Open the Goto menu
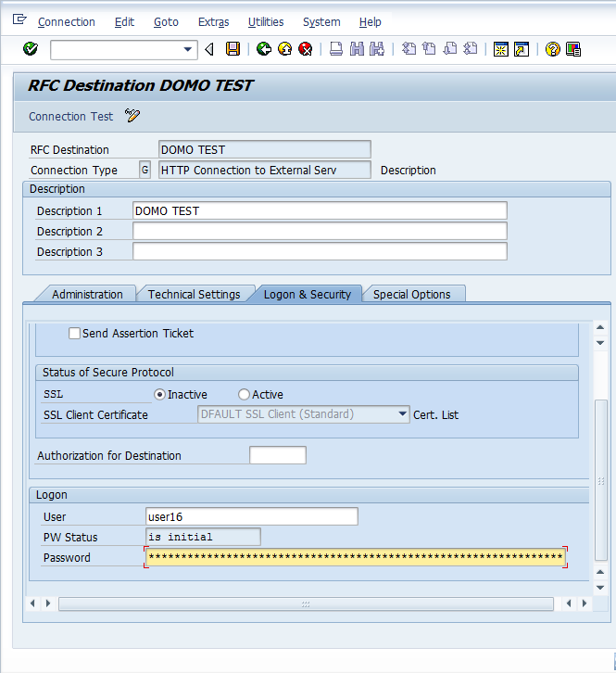Viewport: 616px width, 673px height. [166, 22]
